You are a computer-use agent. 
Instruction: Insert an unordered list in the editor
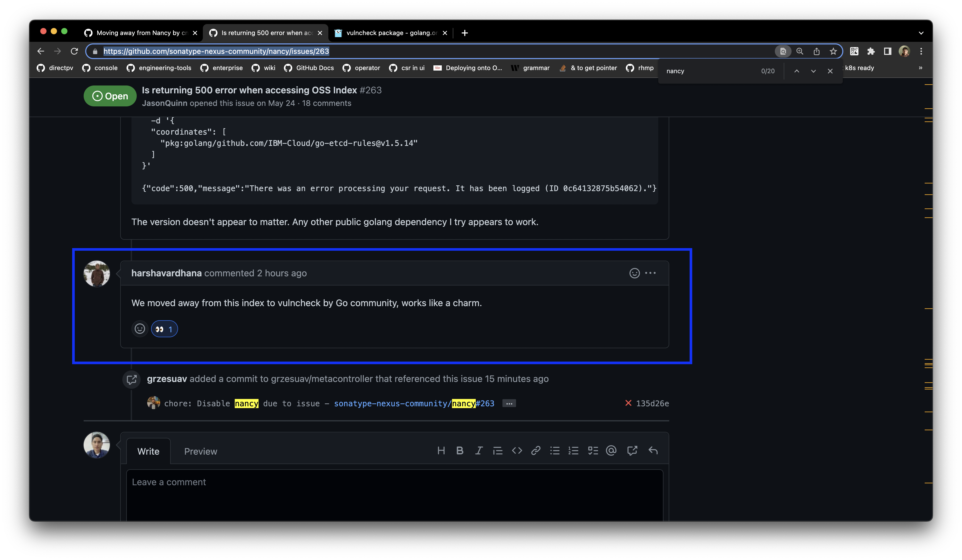point(555,451)
